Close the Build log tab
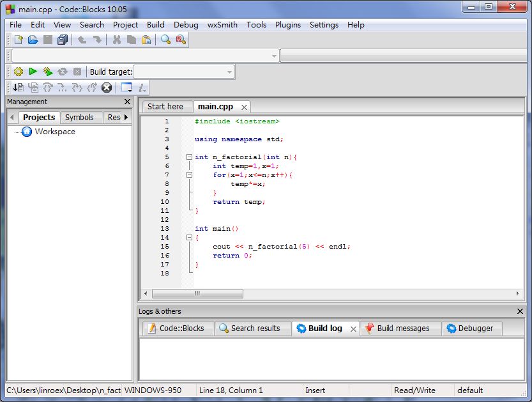This screenshot has width=532, height=402. click(353, 329)
